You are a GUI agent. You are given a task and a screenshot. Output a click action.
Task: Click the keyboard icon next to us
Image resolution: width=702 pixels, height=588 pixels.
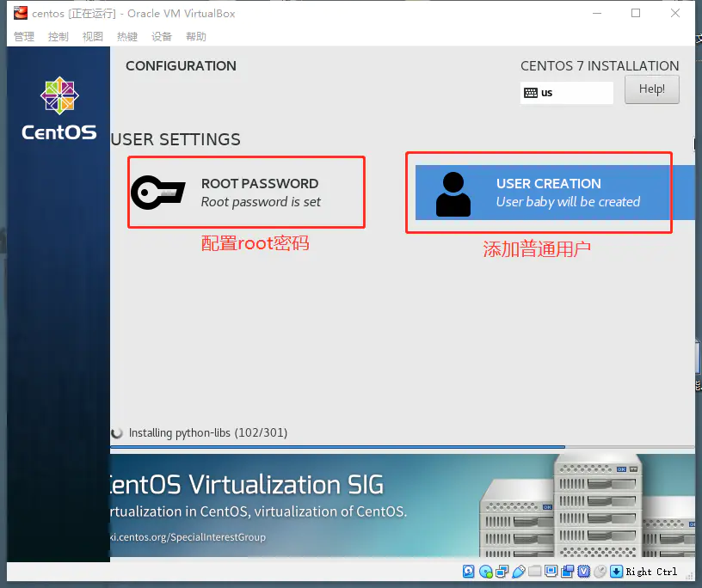coord(531,93)
